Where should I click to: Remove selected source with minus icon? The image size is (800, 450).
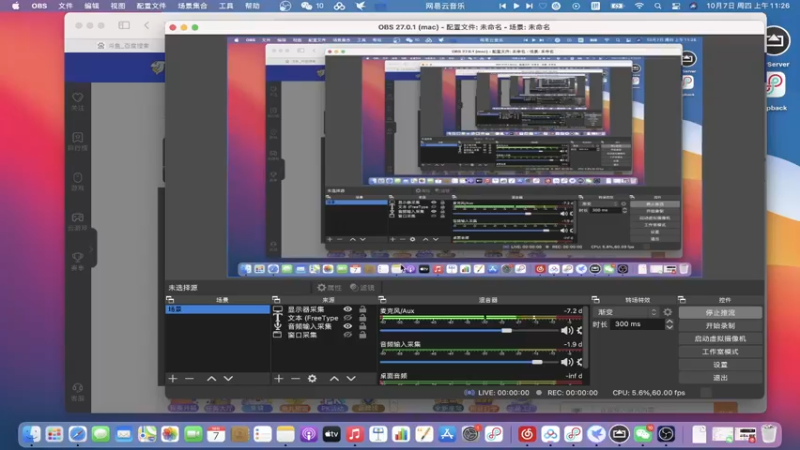click(295, 379)
